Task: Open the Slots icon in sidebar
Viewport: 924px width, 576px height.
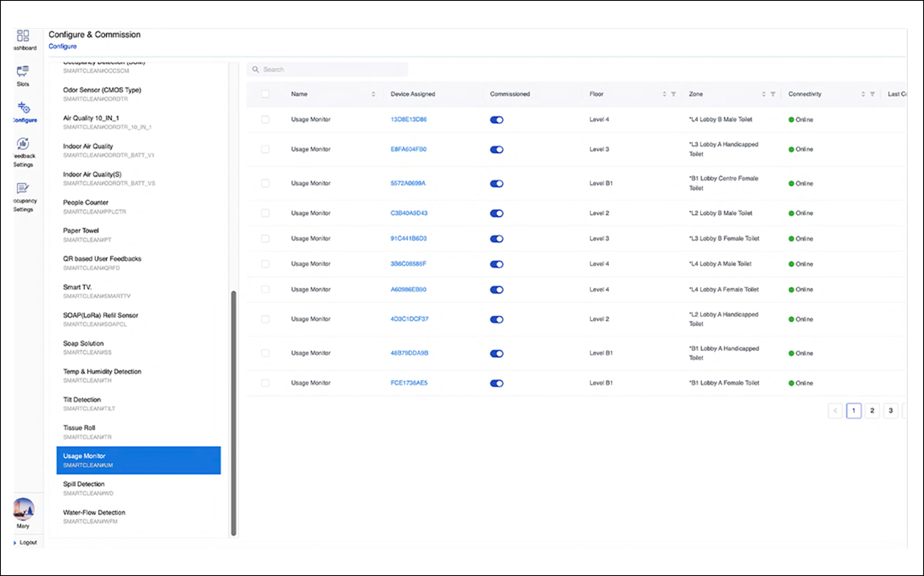Action: pyautogui.click(x=23, y=72)
